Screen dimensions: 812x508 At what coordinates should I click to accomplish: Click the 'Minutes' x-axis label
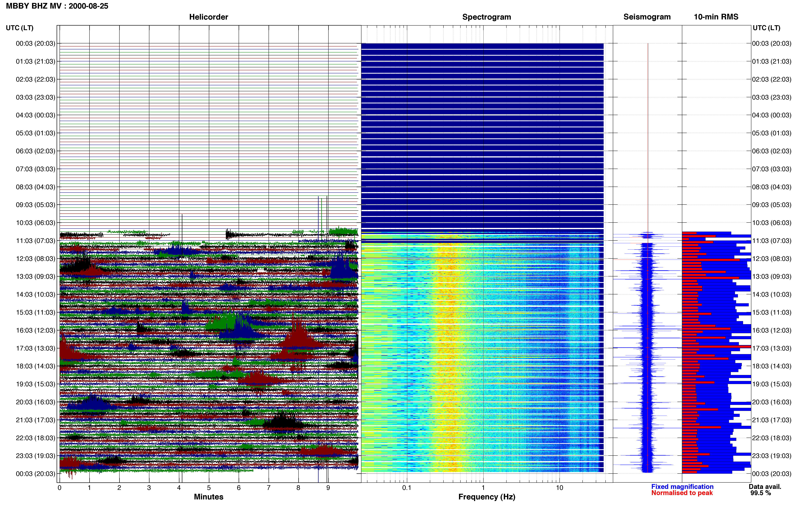(x=209, y=497)
